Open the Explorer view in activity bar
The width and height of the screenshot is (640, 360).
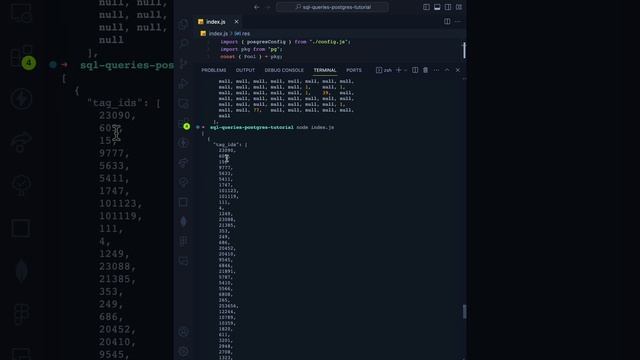184,24
